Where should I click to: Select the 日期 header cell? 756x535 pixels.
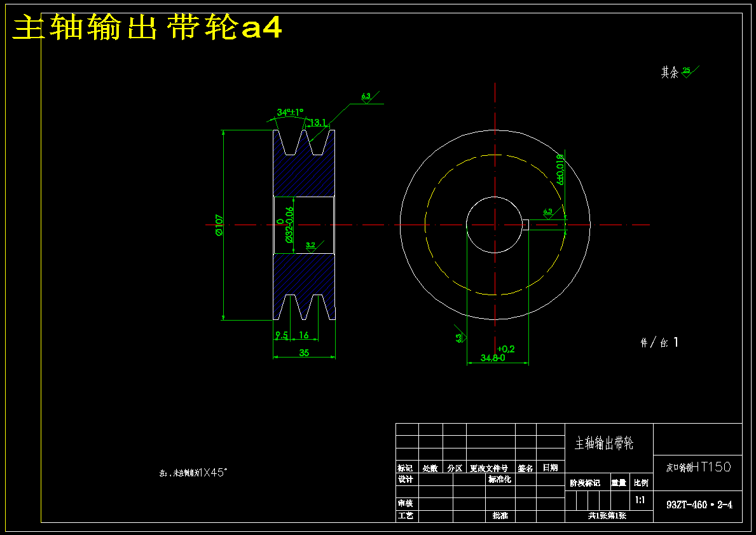(x=550, y=468)
